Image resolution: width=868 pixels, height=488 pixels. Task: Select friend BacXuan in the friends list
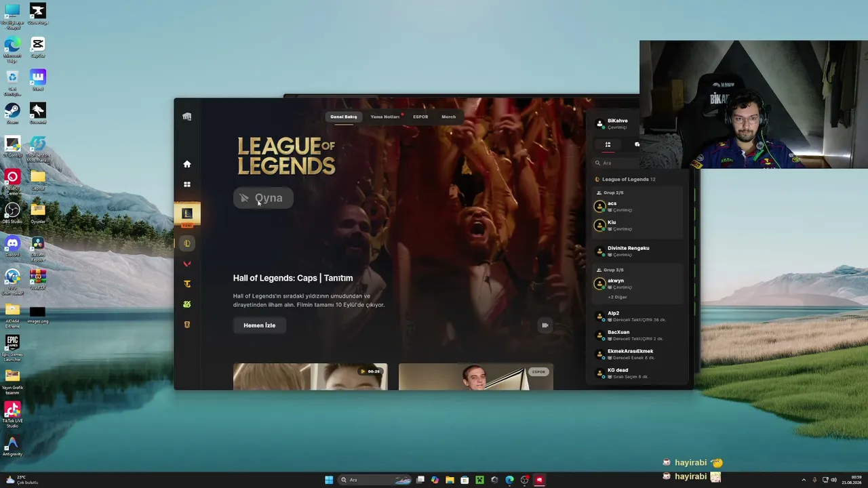coord(637,335)
